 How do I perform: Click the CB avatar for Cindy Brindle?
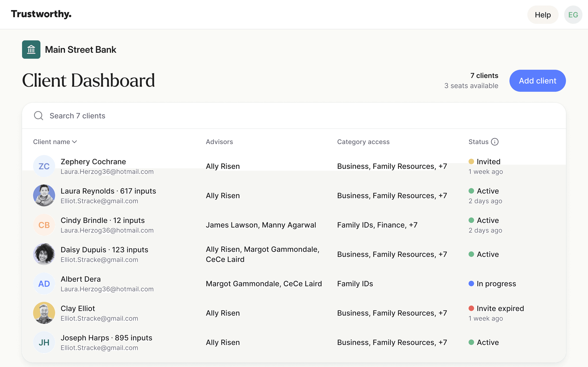[x=44, y=225]
